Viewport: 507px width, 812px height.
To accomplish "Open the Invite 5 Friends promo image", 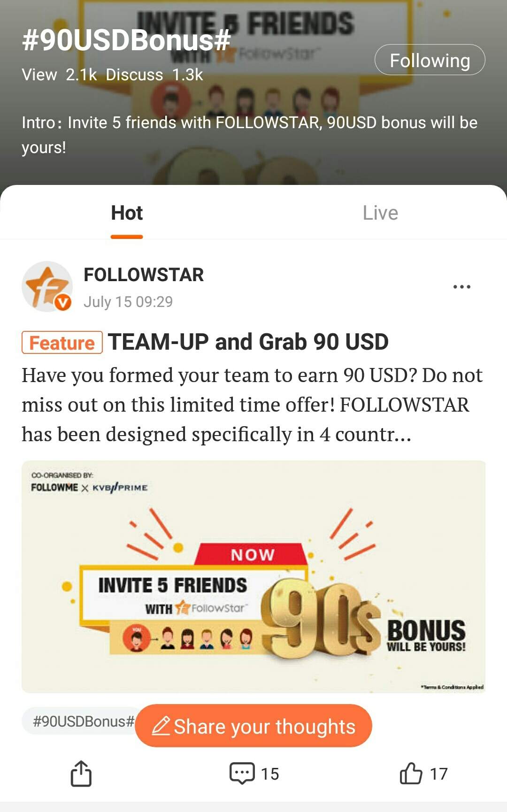I will point(253,576).
